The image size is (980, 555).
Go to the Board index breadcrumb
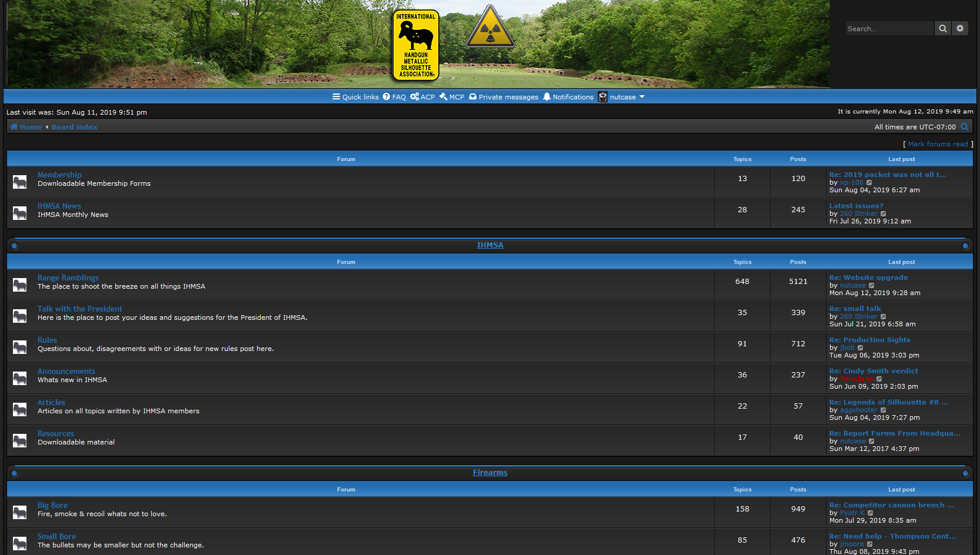click(75, 127)
